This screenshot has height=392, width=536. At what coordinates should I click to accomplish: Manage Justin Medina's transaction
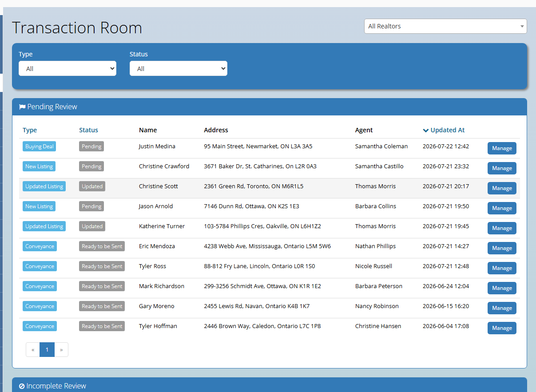502,148
